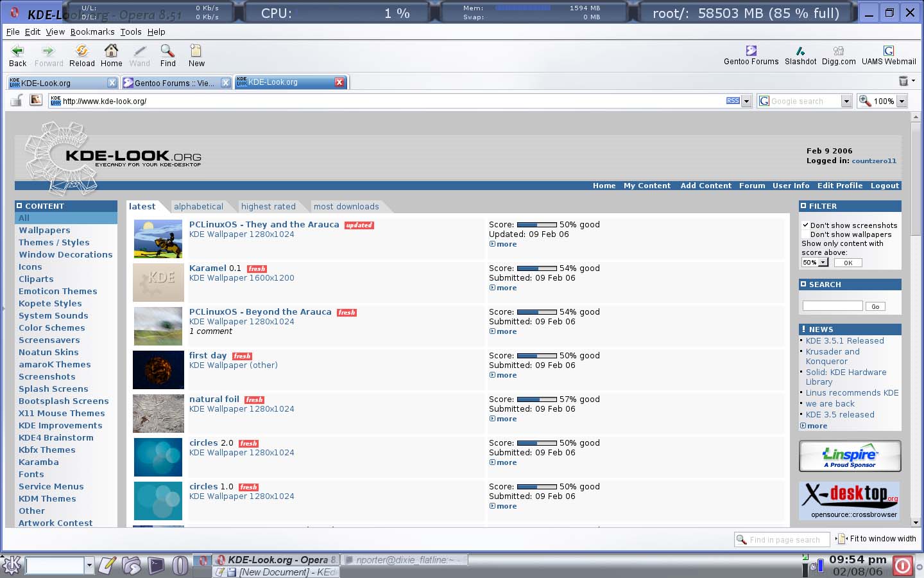Switch to the nporter@dixie terminal taskbar entry
This screenshot has width=924, height=578.
(405, 560)
